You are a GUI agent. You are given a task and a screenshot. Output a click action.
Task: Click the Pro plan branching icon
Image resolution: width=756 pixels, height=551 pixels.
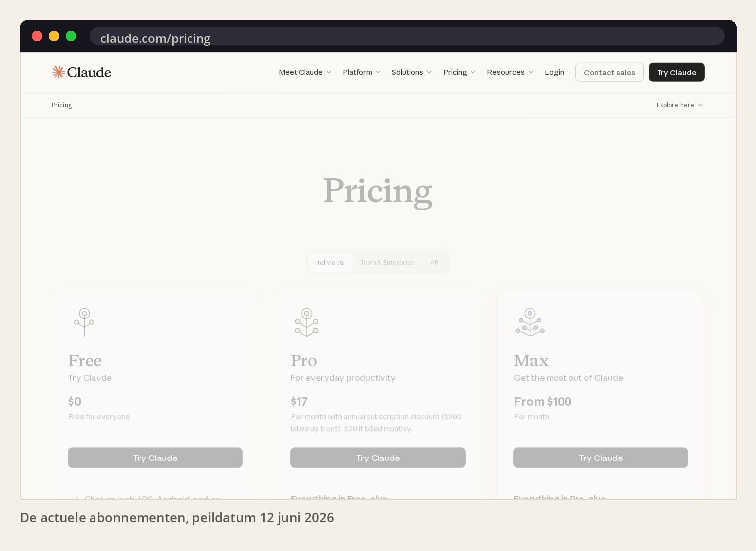(x=307, y=322)
